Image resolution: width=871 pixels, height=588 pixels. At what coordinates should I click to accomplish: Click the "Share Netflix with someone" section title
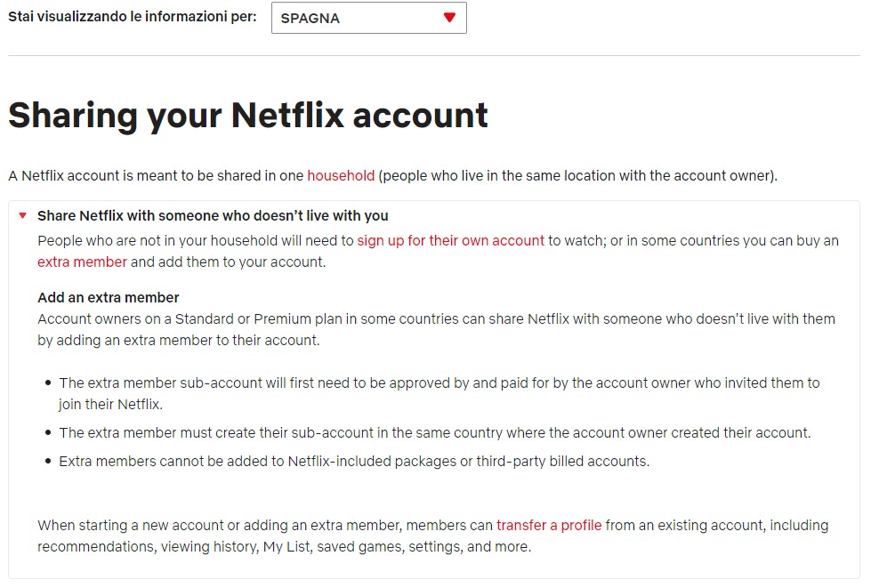[213, 216]
